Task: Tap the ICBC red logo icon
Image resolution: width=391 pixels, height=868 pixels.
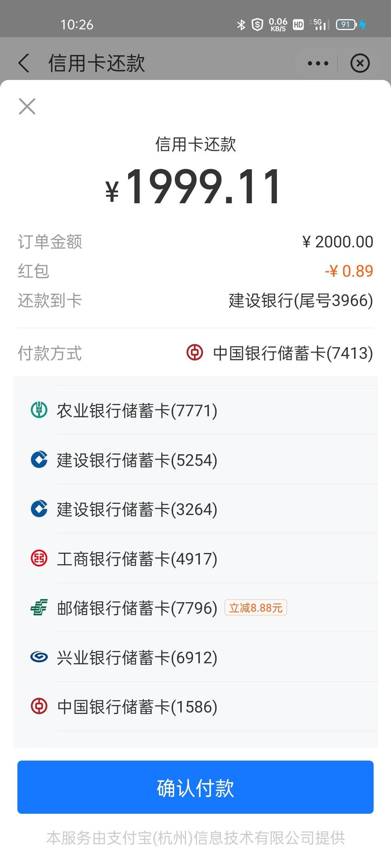Action: pos(39,558)
